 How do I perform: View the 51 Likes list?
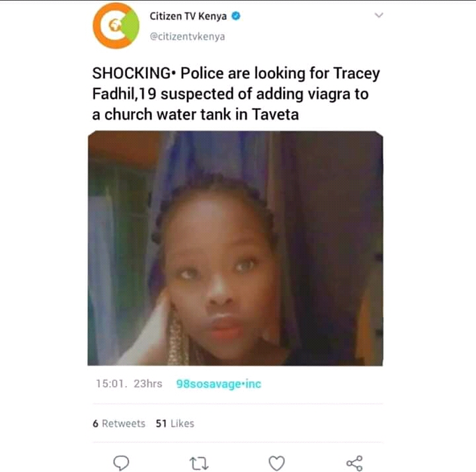click(175, 423)
